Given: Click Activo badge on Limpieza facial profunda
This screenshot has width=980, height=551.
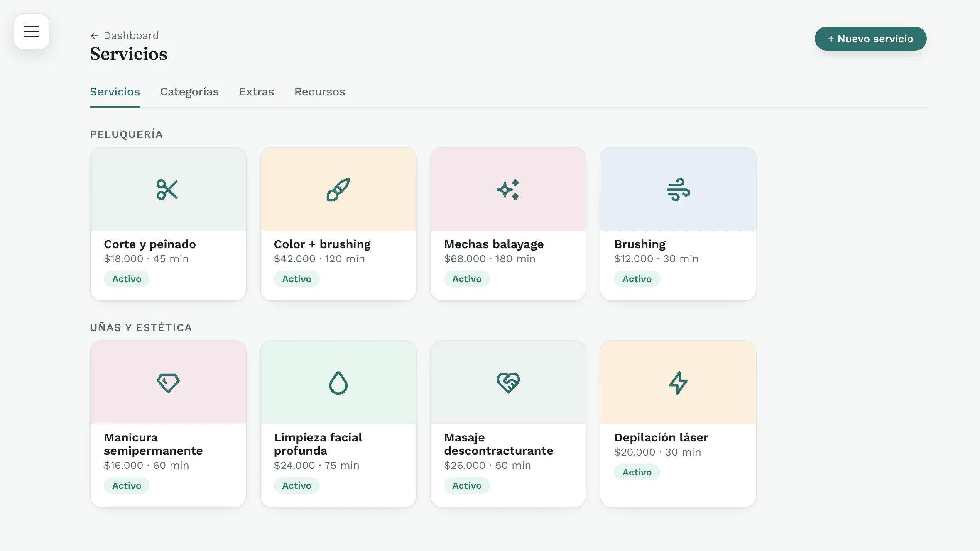Looking at the screenshot, I should (x=296, y=485).
